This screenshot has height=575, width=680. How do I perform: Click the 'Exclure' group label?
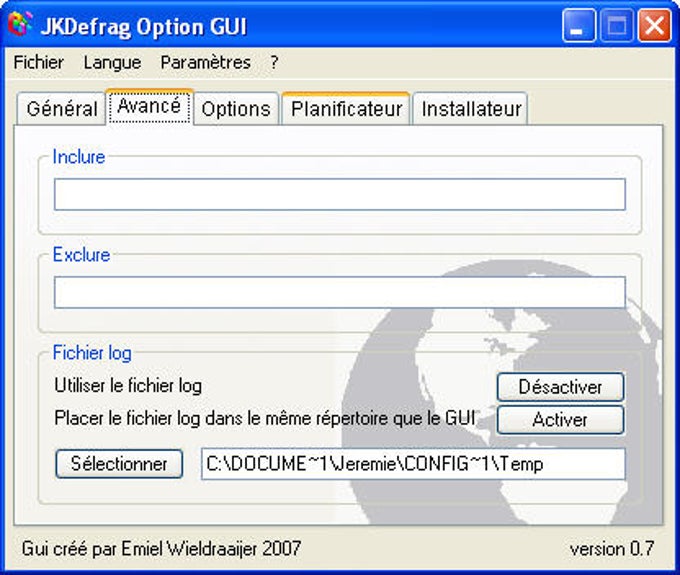click(x=82, y=255)
